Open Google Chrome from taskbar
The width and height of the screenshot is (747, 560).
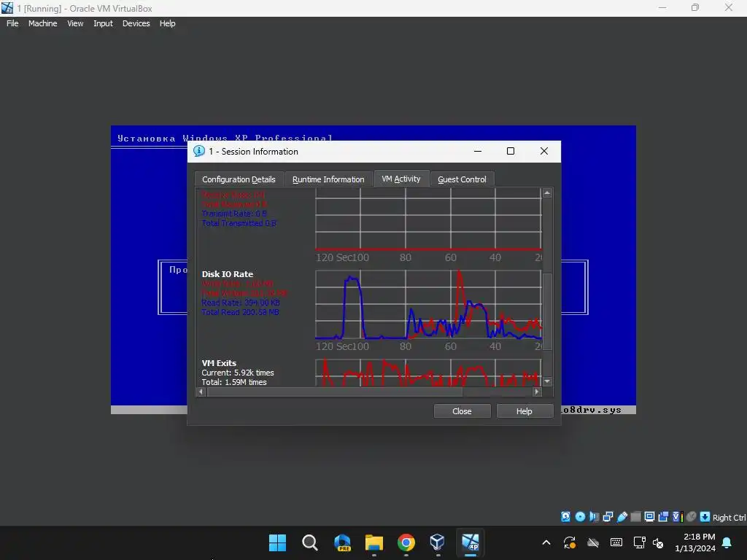click(406, 542)
